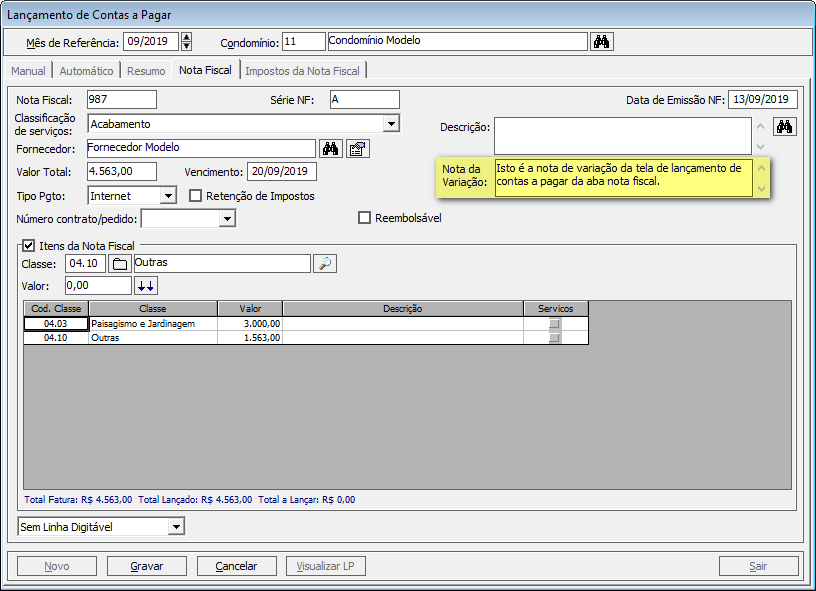816x591 pixels.
Task: Search classe with the magnifier icon
Action: click(x=325, y=264)
